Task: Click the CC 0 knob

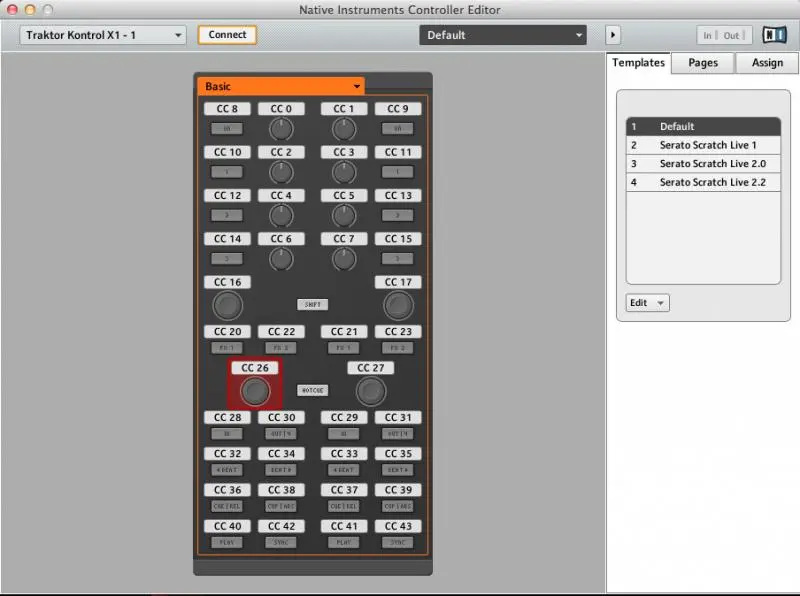Action: point(281,129)
